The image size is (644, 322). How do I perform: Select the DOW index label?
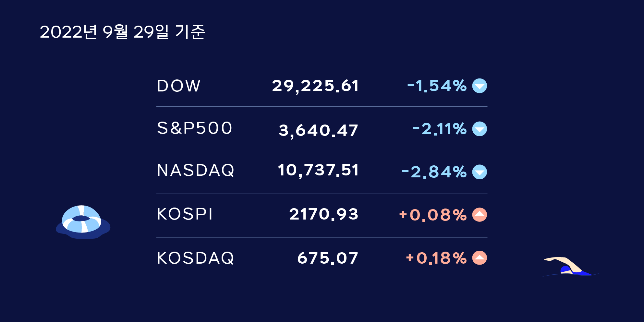click(x=179, y=86)
